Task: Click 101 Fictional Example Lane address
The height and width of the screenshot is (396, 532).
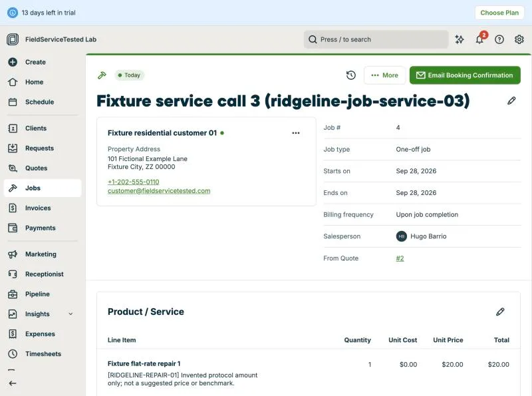Action: coord(147,159)
